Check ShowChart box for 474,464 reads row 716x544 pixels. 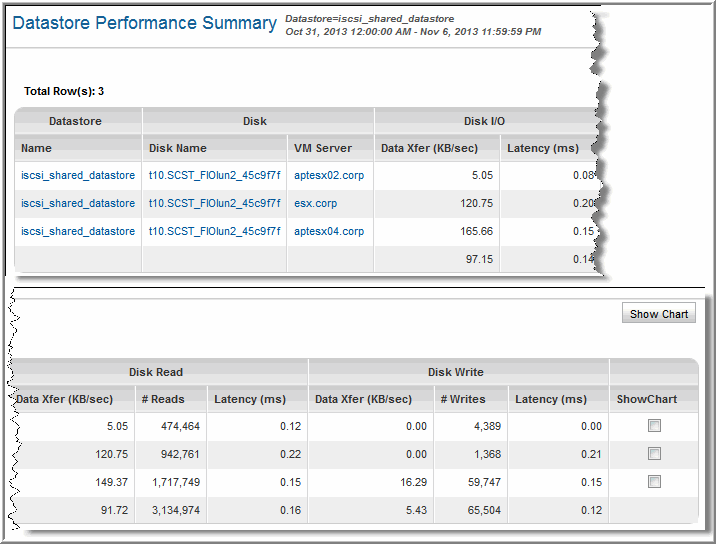coord(654,426)
